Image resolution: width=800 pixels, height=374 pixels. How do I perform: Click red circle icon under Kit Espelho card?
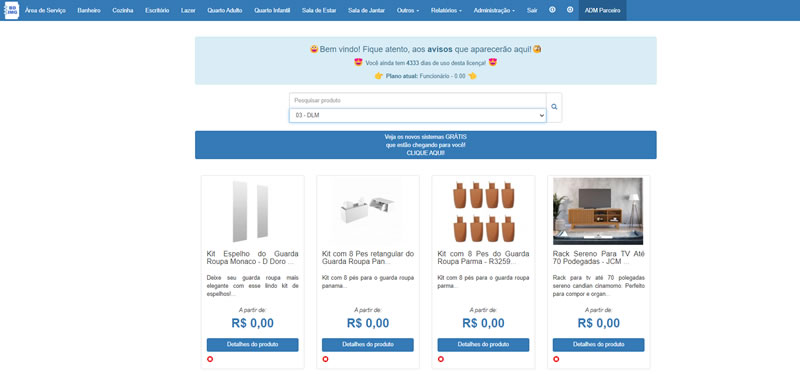[210, 359]
